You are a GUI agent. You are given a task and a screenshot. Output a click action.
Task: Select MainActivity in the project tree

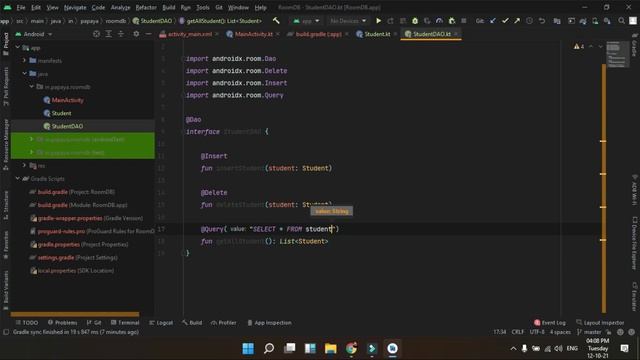click(67, 100)
